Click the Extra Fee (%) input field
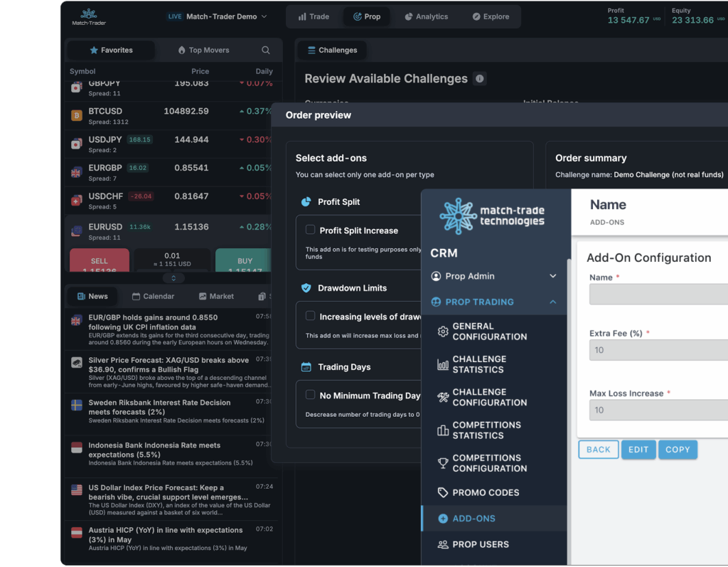The image size is (728, 567). 658,350
